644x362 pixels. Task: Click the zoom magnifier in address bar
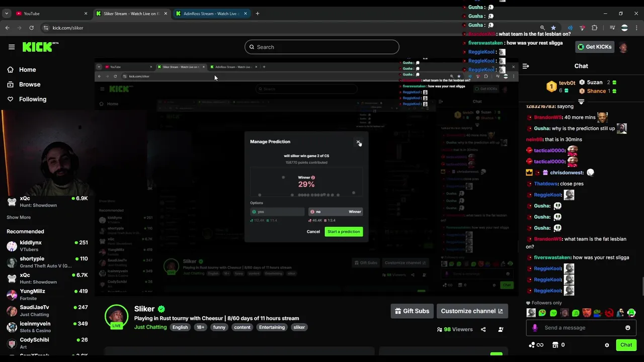point(542,28)
